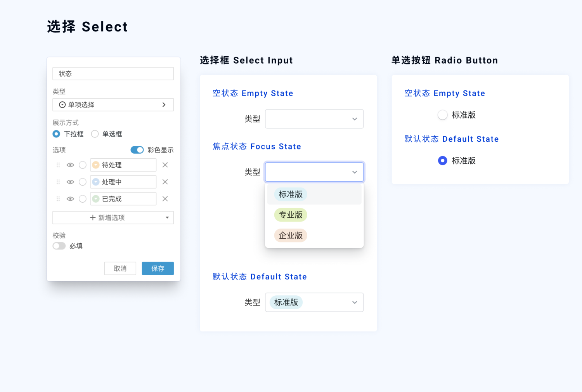Screen dimensions: 582x392
Task: Click the green color icon for 已完成
Action: 96,199
